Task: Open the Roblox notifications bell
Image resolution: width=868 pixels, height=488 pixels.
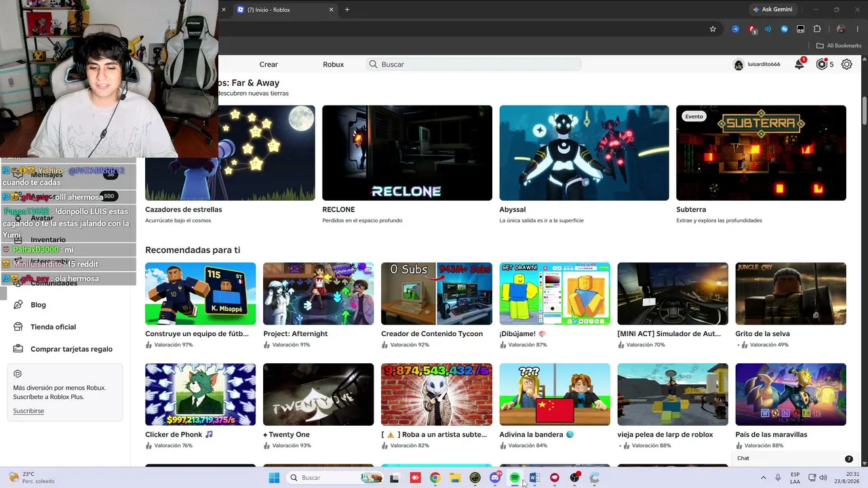Action: [x=800, y=64]
